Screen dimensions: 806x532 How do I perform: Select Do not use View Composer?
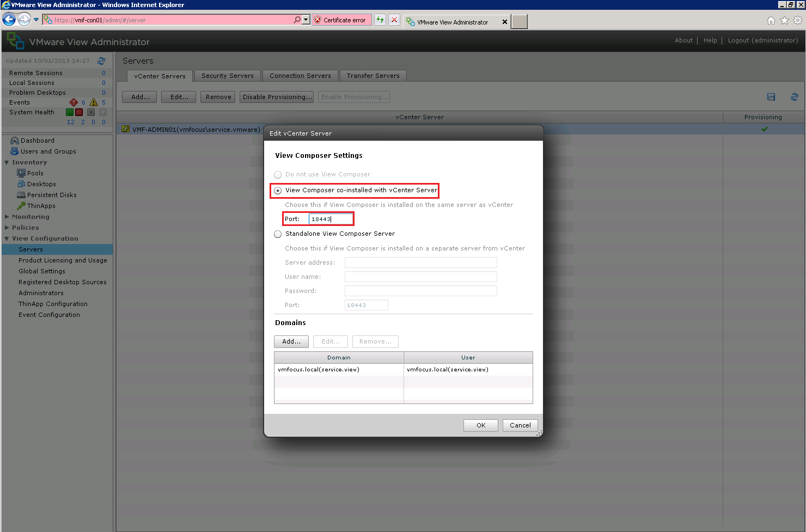tap(278, 175)
